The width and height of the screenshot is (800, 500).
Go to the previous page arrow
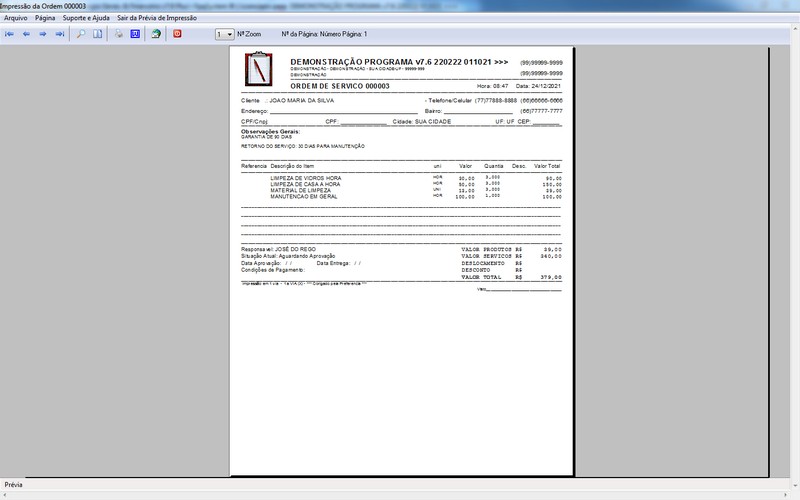click(x=27, y=34)
